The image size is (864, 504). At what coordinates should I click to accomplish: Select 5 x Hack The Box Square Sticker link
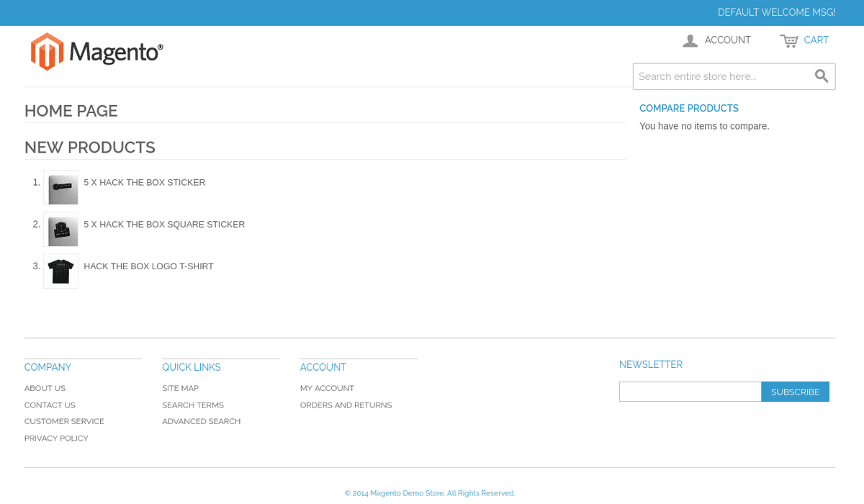click(164, 225)
